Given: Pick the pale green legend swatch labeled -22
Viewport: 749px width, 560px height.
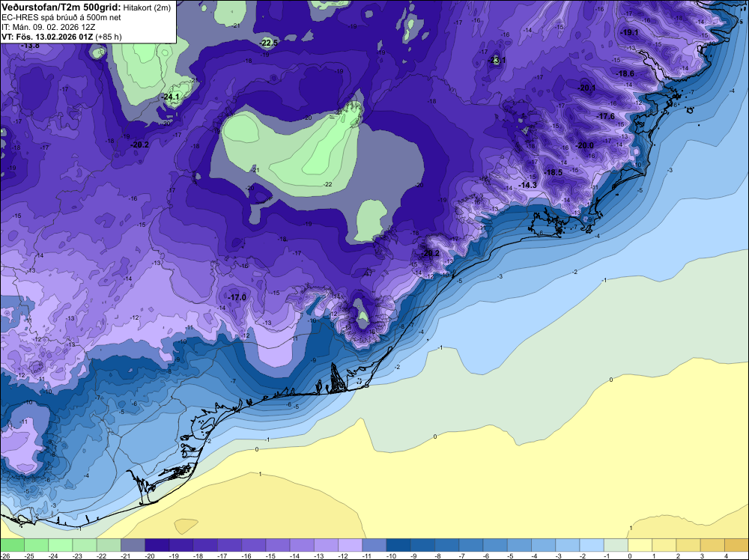Looking at the screenshot, I should (109, 545).
